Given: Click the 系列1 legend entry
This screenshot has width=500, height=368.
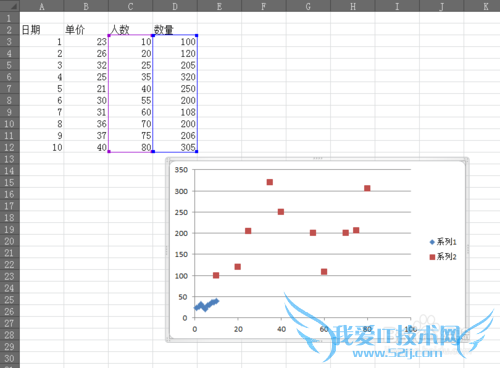Looking at the screenshot, I should (443, 242).
